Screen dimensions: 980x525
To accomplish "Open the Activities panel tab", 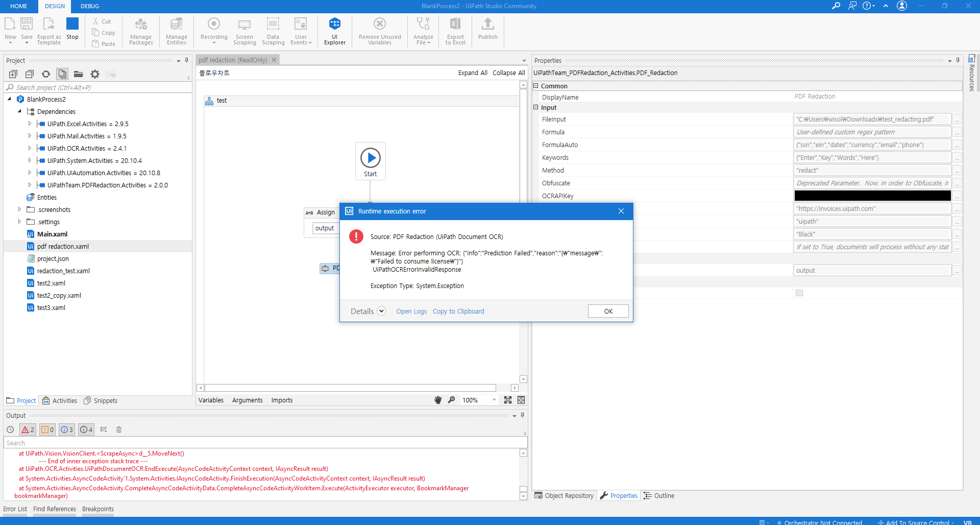I will click(60, 400).
